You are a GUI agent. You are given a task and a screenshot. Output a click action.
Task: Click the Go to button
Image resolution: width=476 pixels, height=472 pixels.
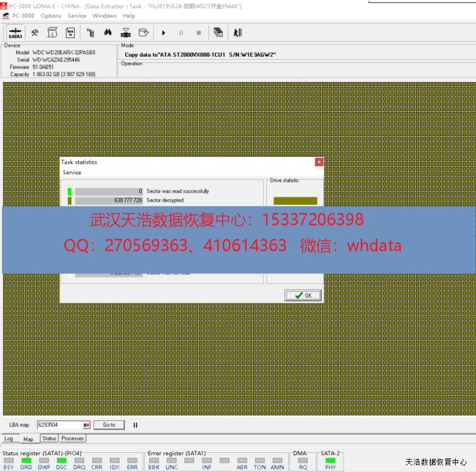point(109,425)
